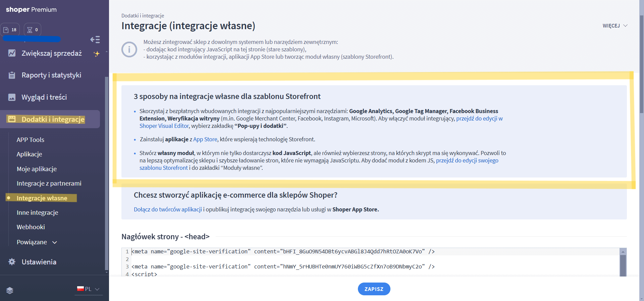644x301 pixels.
Task: Click the page title 'Integracje (integracje własne)'
Action: pos(188,26)
